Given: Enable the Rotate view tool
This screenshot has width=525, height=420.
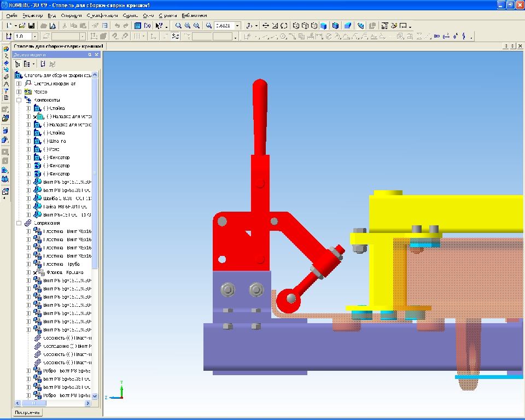Looking at the screenshot, I should click(284, 26).
